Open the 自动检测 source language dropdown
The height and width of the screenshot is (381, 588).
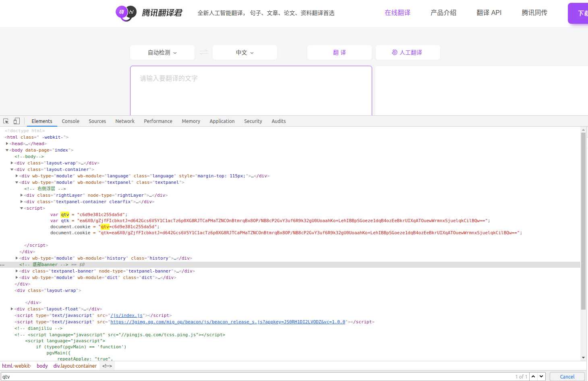[x=162, y=52]
